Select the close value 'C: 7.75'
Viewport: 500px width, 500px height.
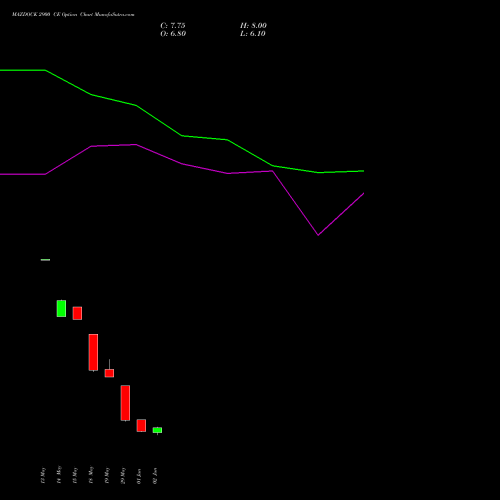tap(173, 26)
